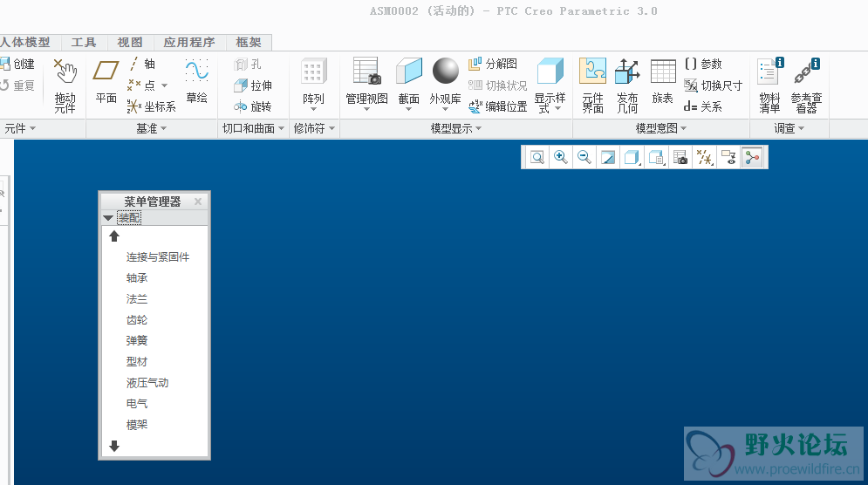
Task: Switch to the 人体模型 tab
Action: click(x=26, y=42)
